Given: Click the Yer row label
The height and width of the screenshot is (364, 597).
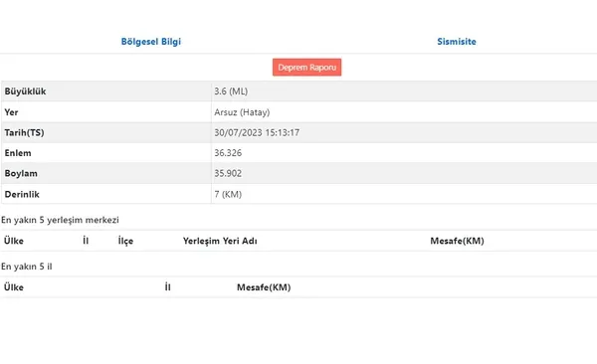Looking at the screenshot, I should (11, 112).
